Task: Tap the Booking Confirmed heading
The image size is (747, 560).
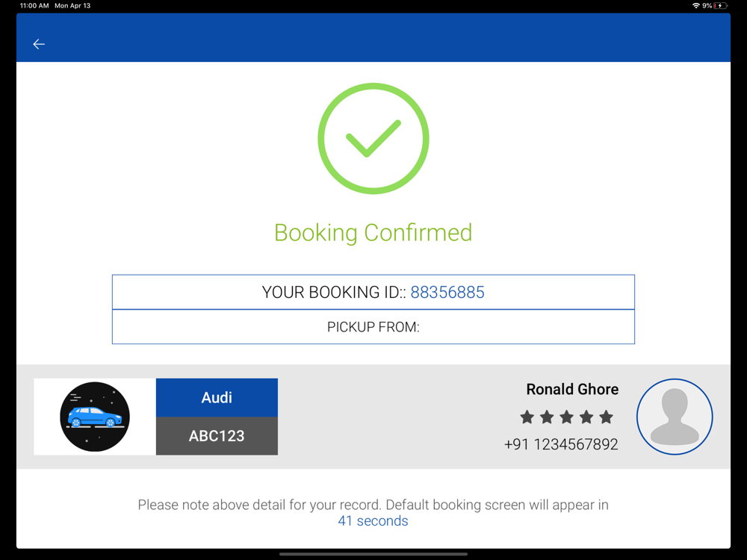Action: click(x=373, y=233)
